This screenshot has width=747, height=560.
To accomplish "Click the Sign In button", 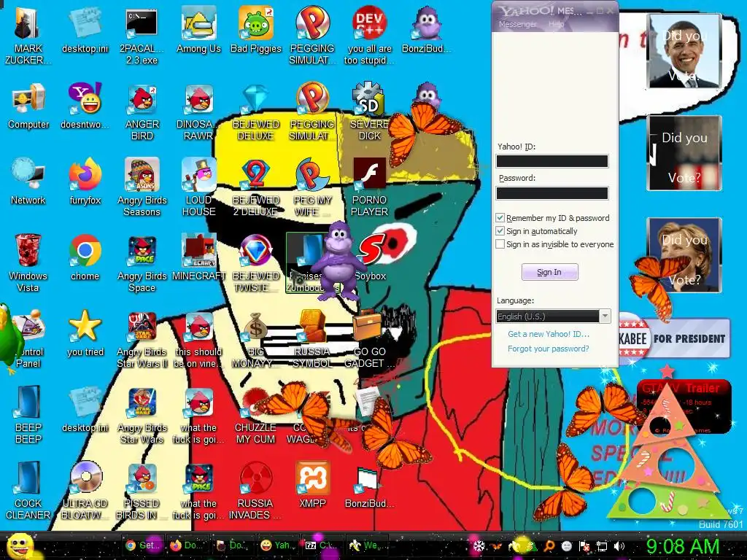I will tap(550, 272).
